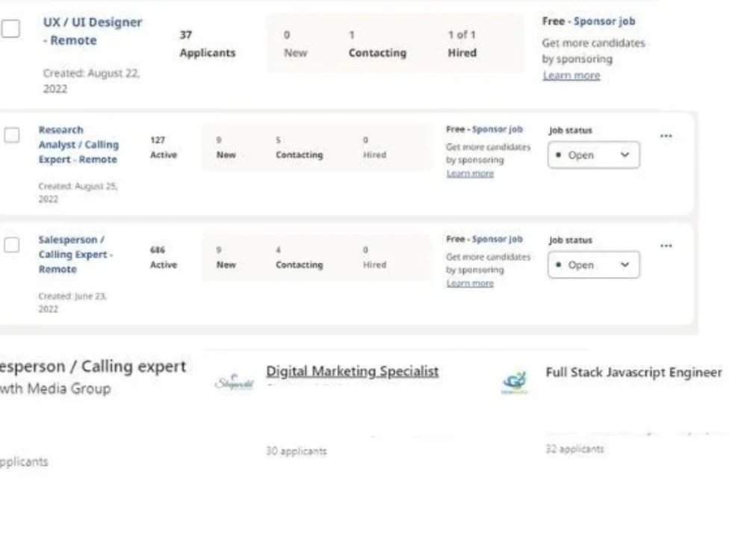
Task: Click Learn more under UX Designer sponsor text
Action: point(571,75)
